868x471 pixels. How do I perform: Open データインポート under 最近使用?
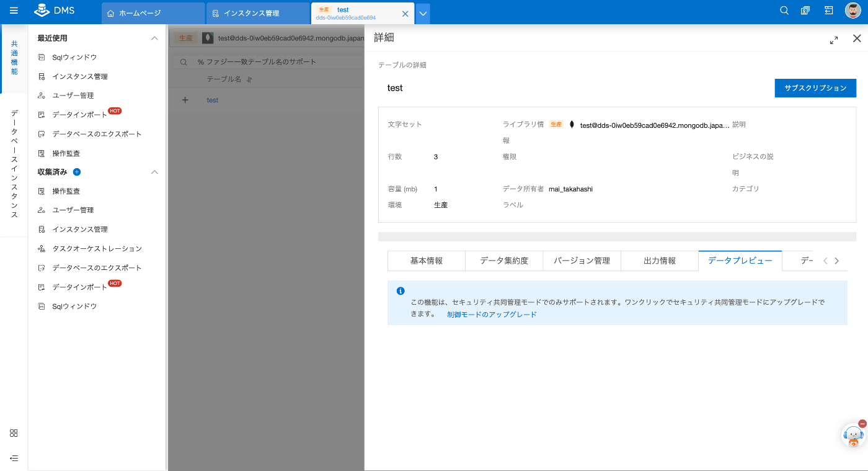(x=79, y=115)
